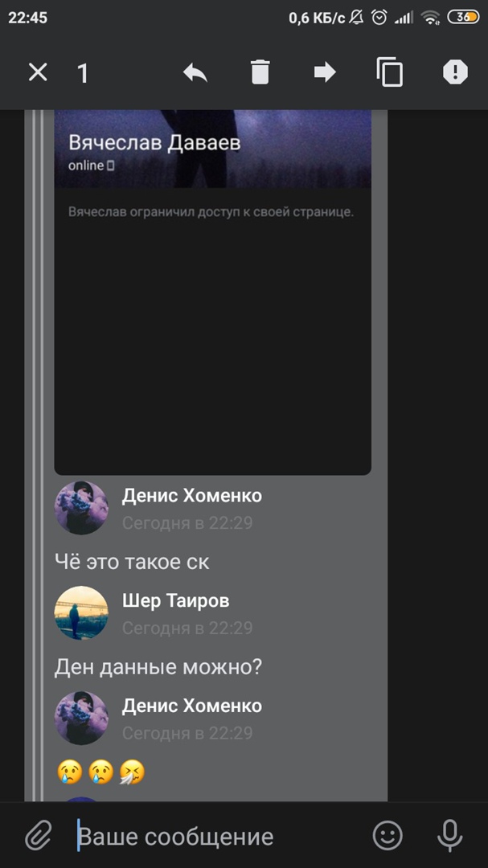Focus the 'Ваше сообщение' input field
This screenshot has height=868, width=488.
[x=222, y=837]
